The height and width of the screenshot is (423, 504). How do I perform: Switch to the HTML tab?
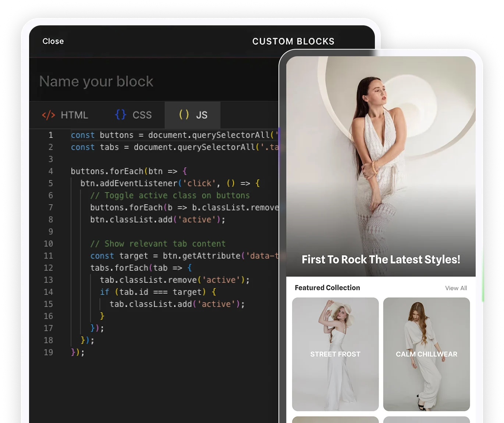pos(74,115)
